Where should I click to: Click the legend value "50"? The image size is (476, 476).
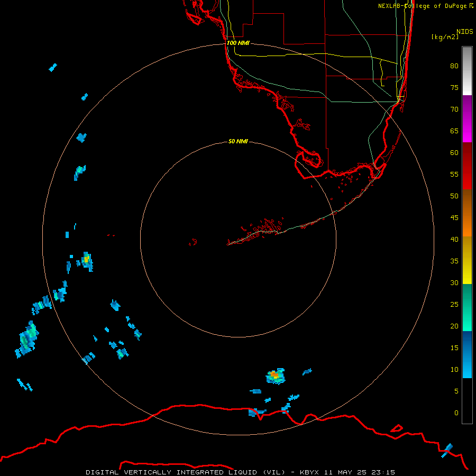pos(454,196)
